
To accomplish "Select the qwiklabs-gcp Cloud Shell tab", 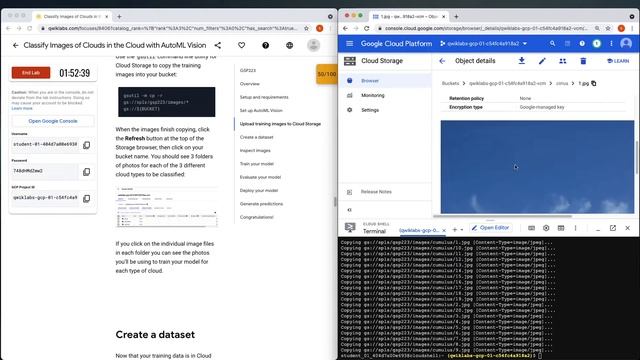I will pos(419,230).
